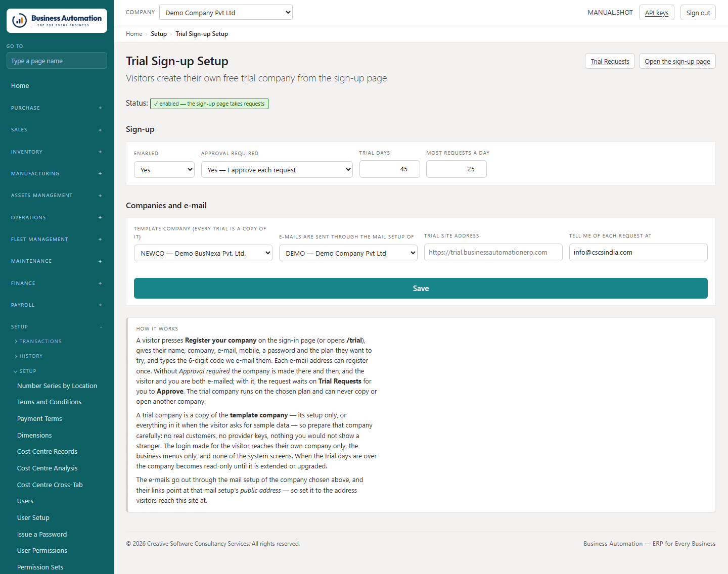Expand the Purchase menu section
This screenshot has height=574, width=728.
coord(57,108)
